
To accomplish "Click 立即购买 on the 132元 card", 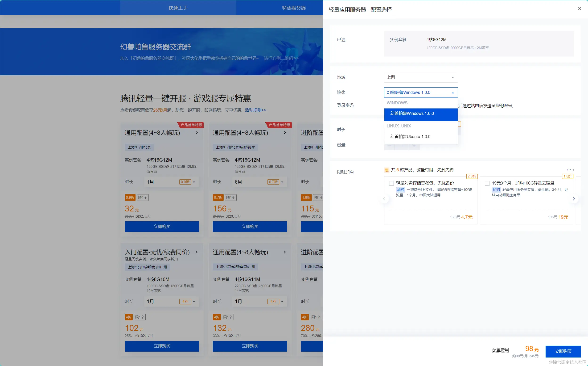I will (250, 346).
